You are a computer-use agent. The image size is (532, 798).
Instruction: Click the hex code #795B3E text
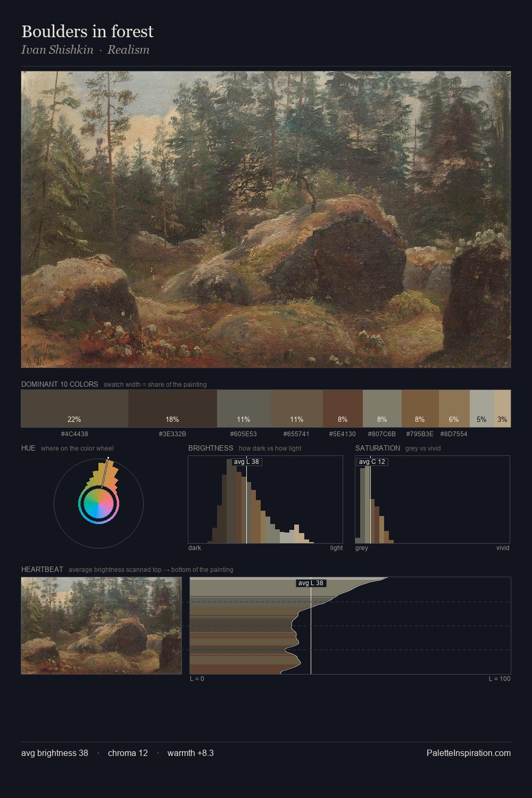pyautogui.click(x=420, y=434)
